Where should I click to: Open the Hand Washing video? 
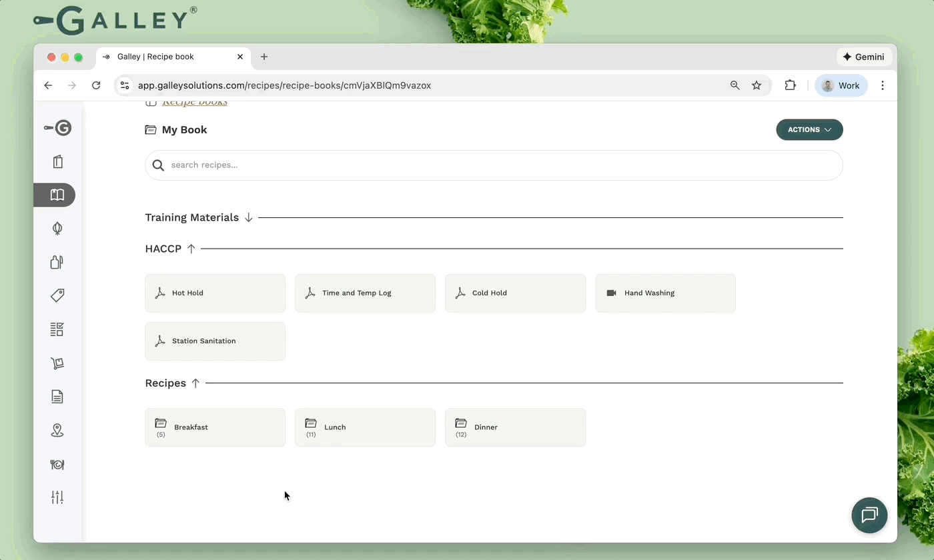(x=664, y=293)
